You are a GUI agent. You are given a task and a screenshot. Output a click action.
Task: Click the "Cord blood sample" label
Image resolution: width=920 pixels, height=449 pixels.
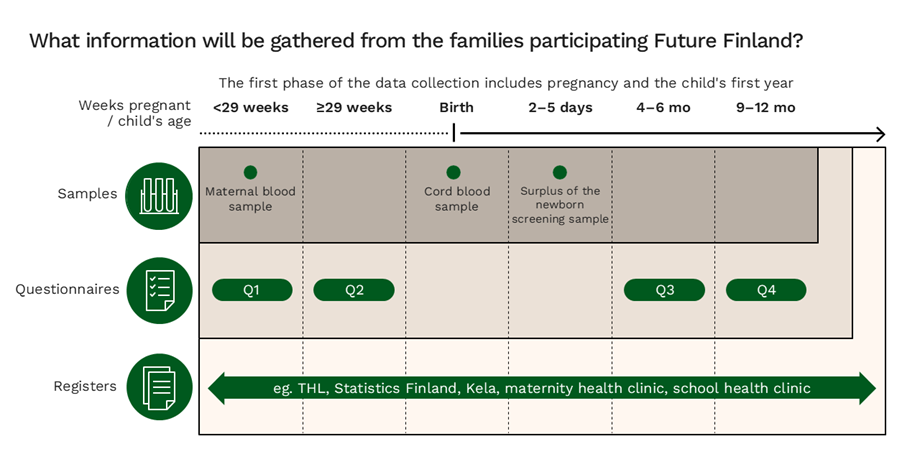457,199
